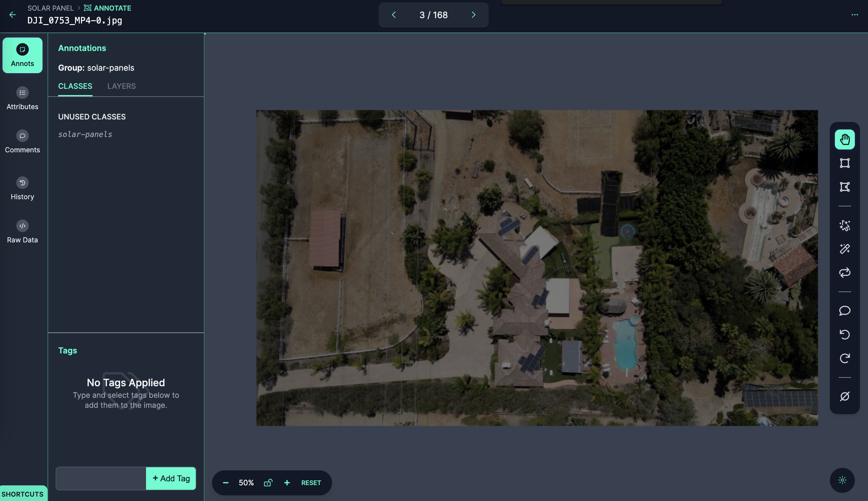Click the Add Tag button

(171, 478)
